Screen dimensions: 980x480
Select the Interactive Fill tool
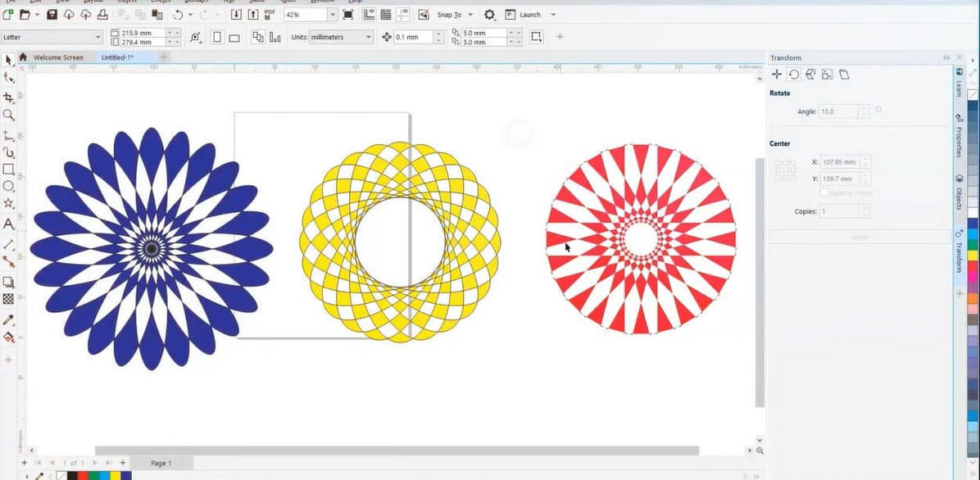(8, 337)
